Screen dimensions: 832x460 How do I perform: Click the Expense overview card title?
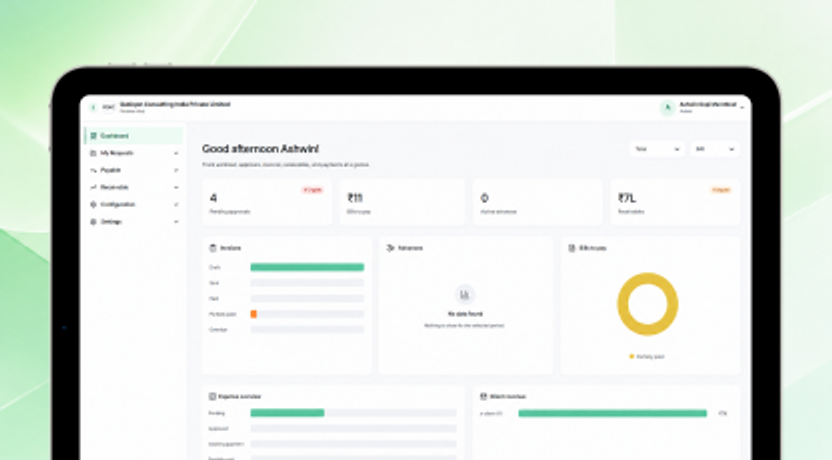click(239, 396)
